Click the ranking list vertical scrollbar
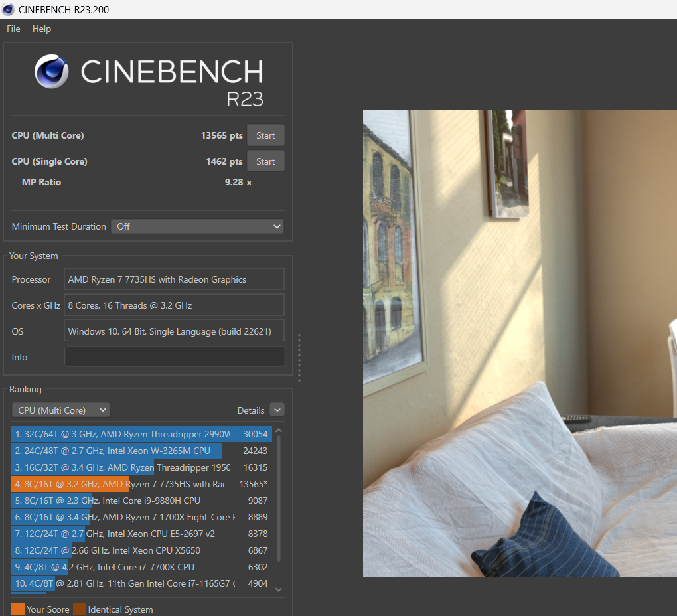Viewport: 677px width, 616px height. tap(279, 498)
